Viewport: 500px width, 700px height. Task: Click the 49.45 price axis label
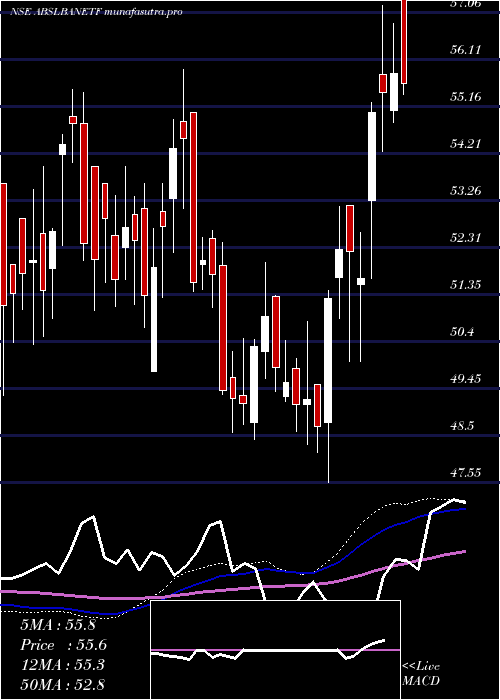465,379
